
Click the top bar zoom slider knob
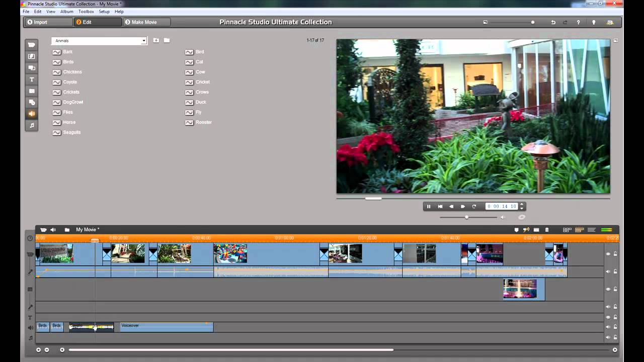pos(533,22)
